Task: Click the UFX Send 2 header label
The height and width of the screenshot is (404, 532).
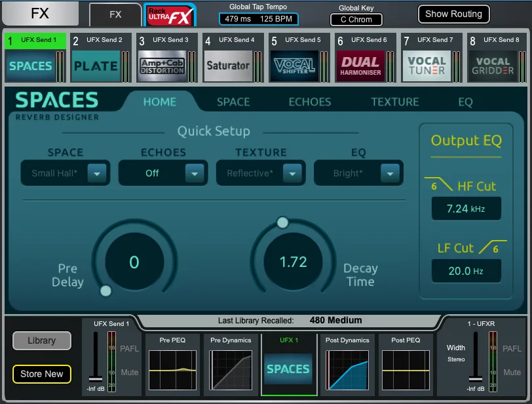Action: (104, 40)
